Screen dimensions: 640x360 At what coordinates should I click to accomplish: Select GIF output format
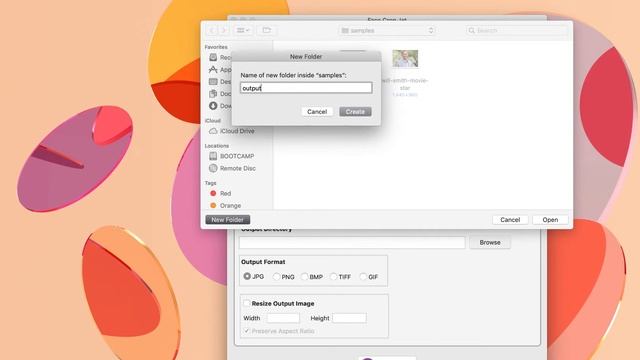click(x=363, y=277)
